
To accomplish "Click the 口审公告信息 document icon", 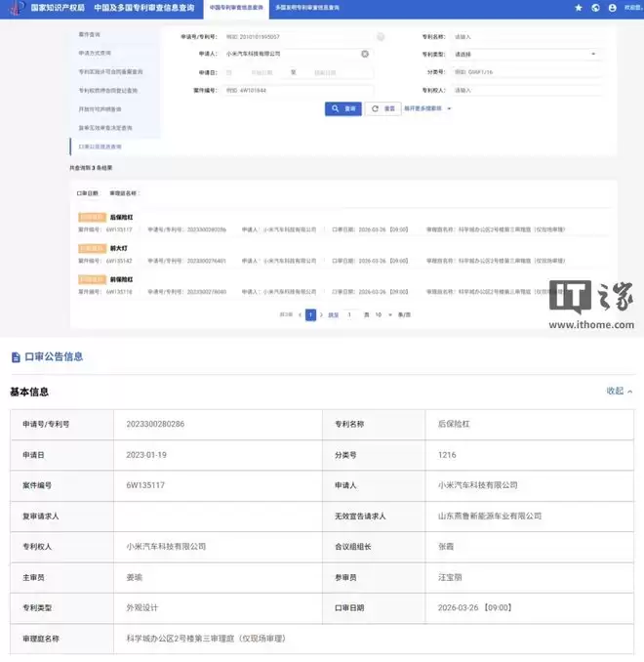I will [15, 356].
